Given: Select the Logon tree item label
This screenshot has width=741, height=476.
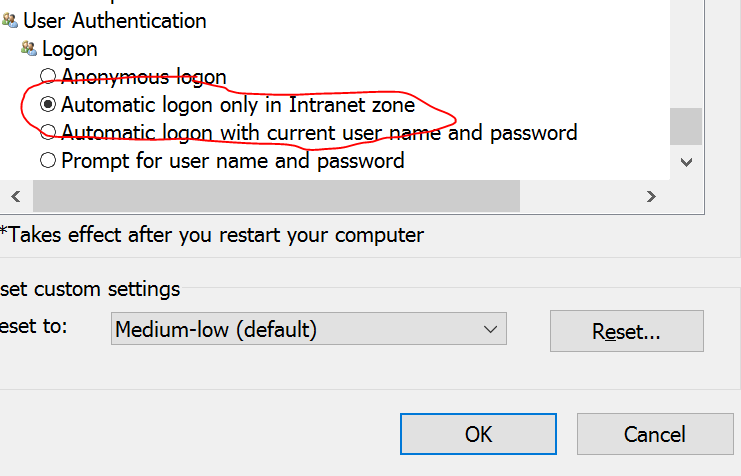Looking at the screenshot, I should pyautogui.click(x=70, y=48).
